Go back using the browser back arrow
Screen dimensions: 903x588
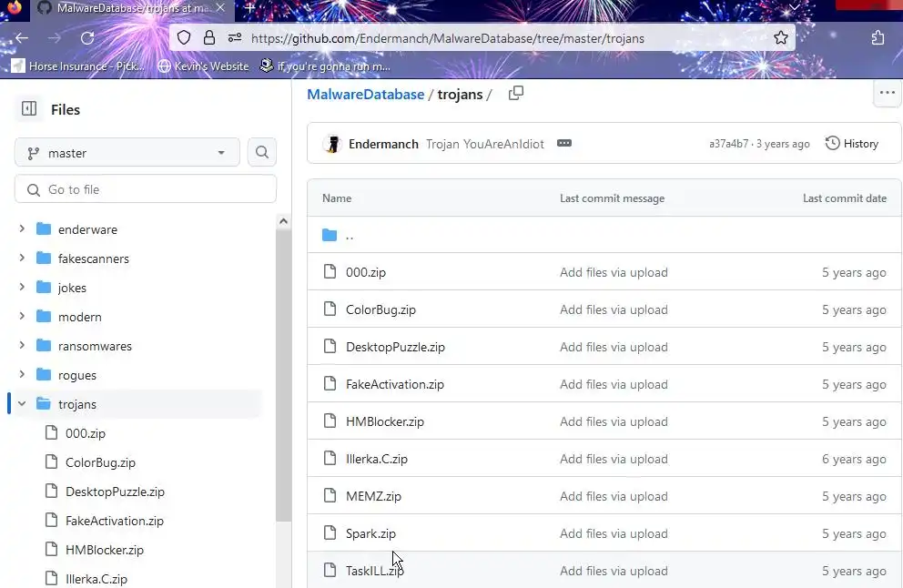(x=22, y=38)
